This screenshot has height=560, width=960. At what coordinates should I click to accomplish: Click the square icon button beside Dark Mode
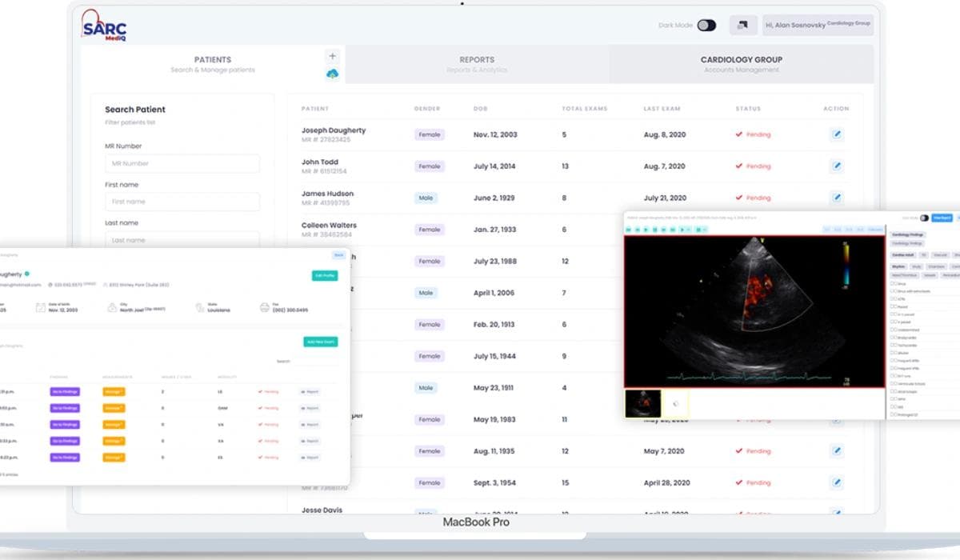[x=743, y=26]
